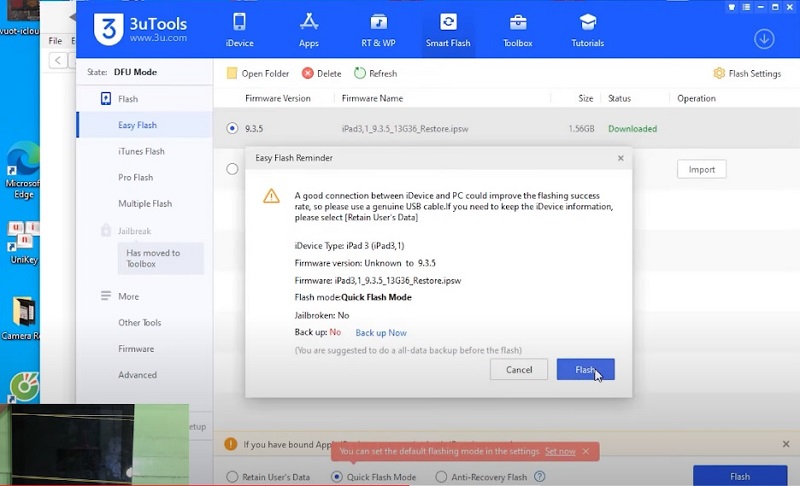Click the Jailbreak lock icon
The height and width of the screenshot is (486, 800).
click(106, 231)
